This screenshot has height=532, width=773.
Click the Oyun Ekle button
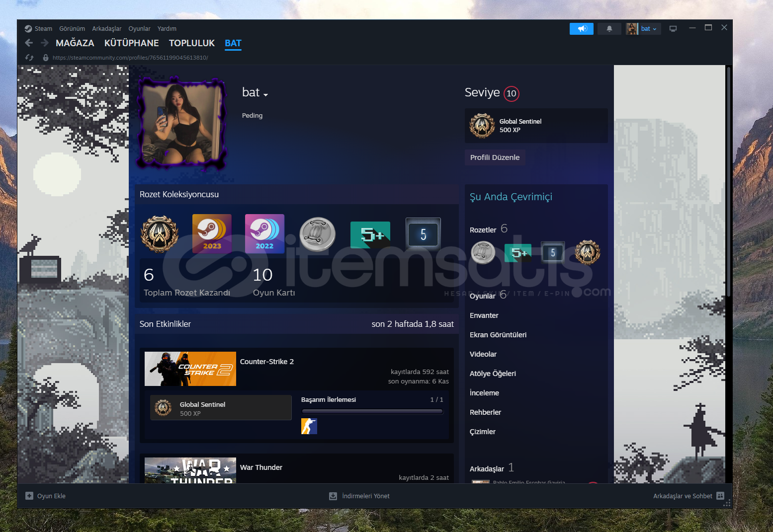click(x=45, y=496)
